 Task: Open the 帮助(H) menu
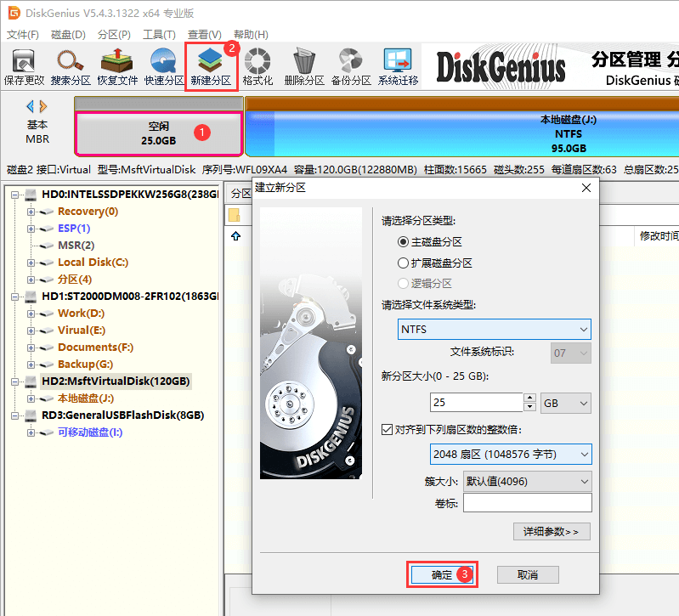(x=251, y=35)
